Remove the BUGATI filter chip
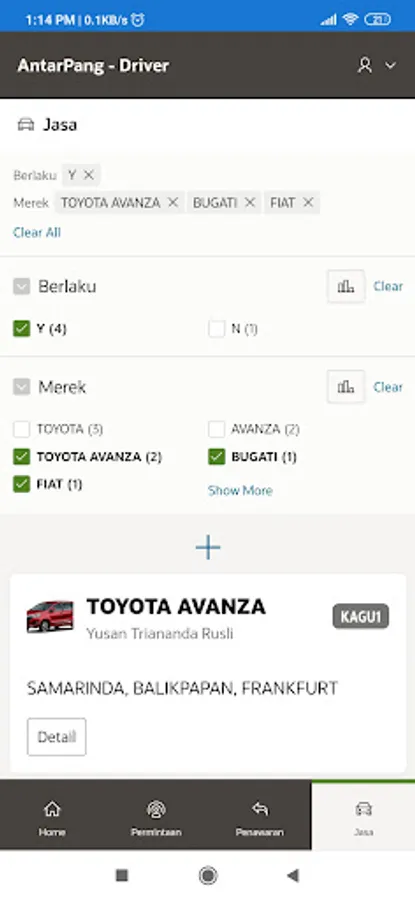 [x=250, y=203]
